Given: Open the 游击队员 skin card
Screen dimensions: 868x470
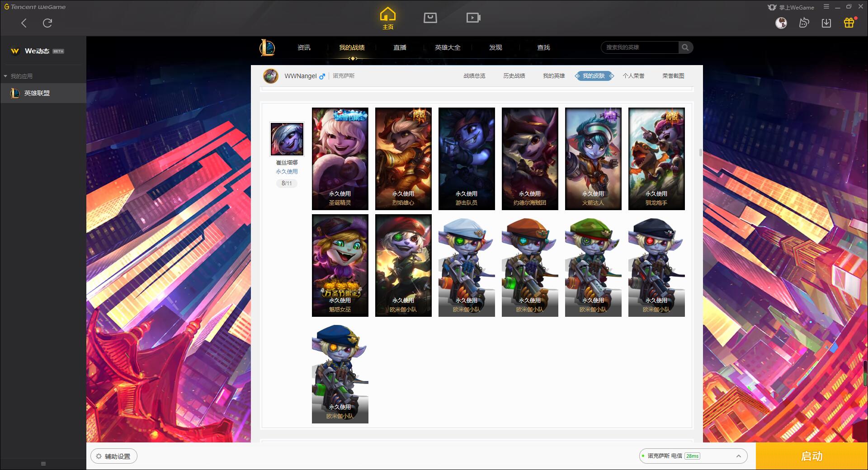Looking at the screenshot, I should 467,159.
